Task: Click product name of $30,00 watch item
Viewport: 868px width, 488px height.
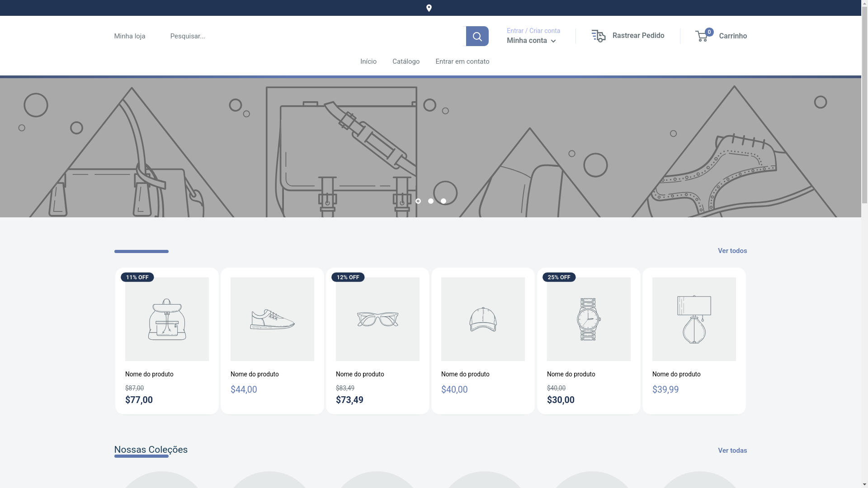Action: (571, 374)
